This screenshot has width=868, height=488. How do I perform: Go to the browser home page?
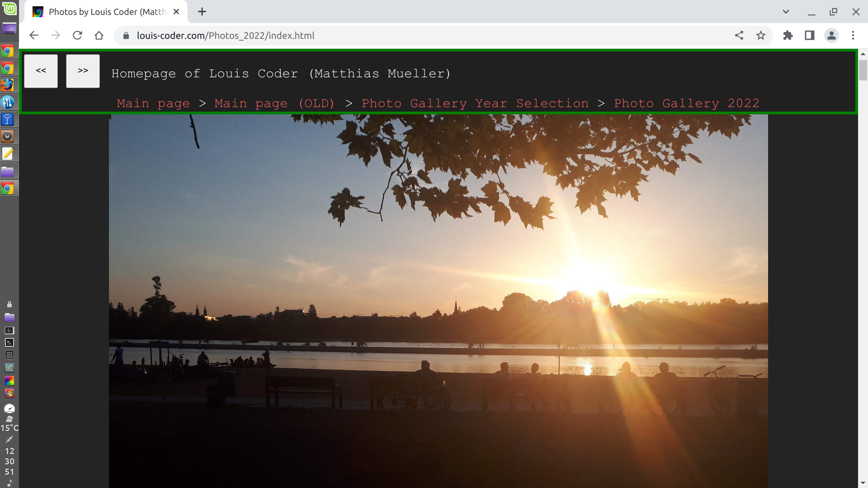99,35
